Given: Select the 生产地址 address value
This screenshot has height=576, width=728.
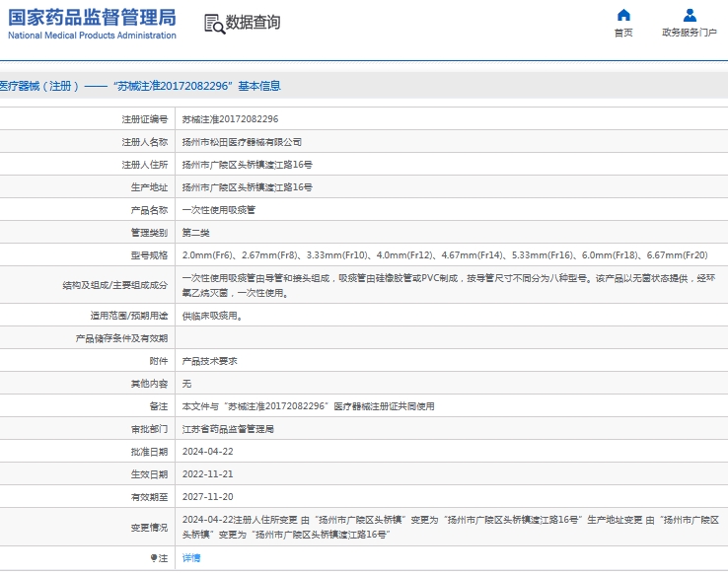Looking at the screenshot, I should coord(247,187).
